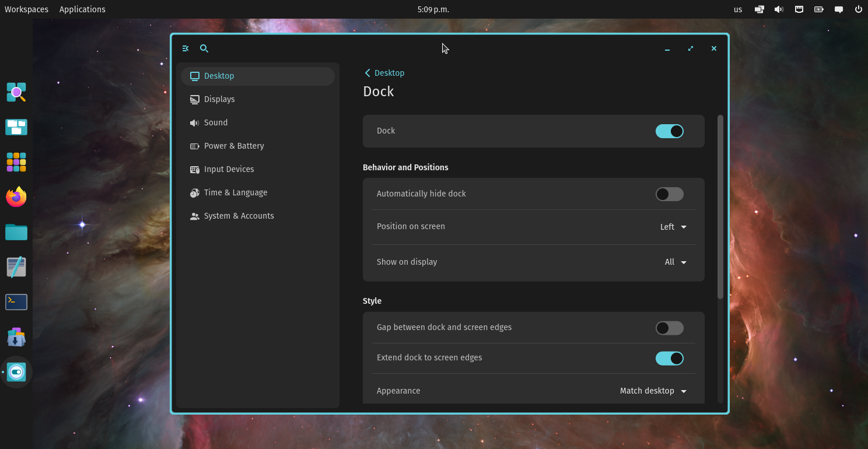This screenshot has width=868, height=449.
Task: Open the Sound settings page
Action: click(x=258, y=122)
